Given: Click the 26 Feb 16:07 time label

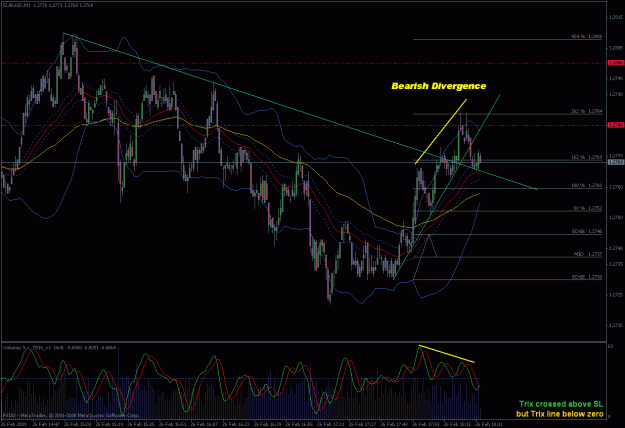Looking at the screenshot, I should pyautogui.click(x=202, y=425).
